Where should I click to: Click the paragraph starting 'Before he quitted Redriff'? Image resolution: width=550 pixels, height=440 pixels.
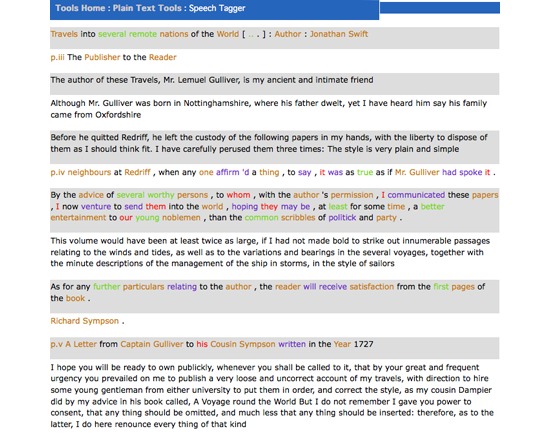pyautogui.click(x=269, y=143)
